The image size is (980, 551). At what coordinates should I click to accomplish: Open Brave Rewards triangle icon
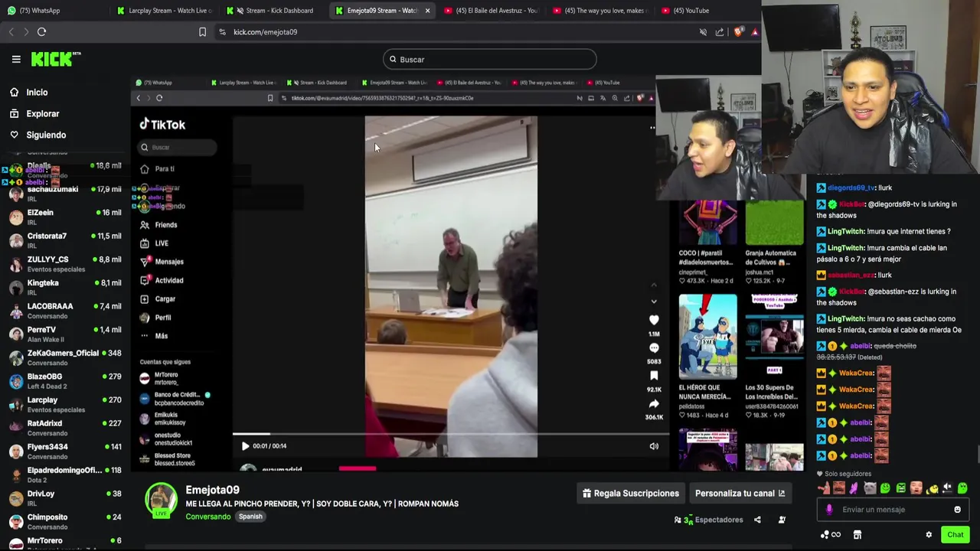(755, 32)
